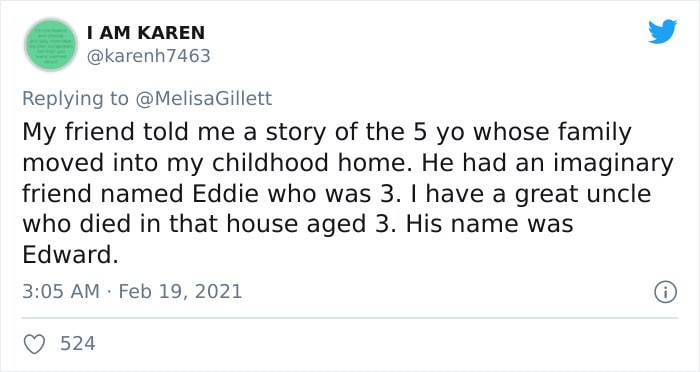Open the green profile avatar of I AM KAREN
700x372 pixels.
pos(51,45)
